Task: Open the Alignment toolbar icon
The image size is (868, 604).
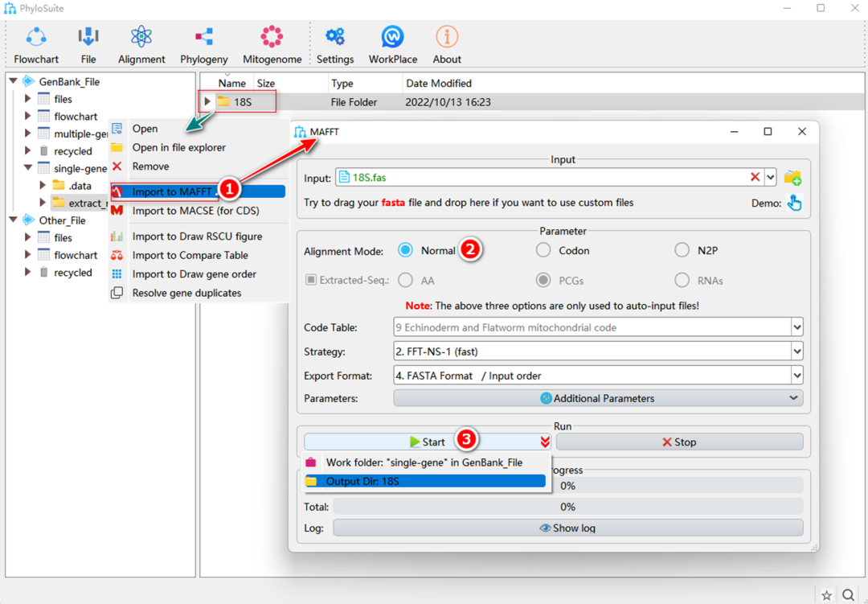Action: [141, 37]
